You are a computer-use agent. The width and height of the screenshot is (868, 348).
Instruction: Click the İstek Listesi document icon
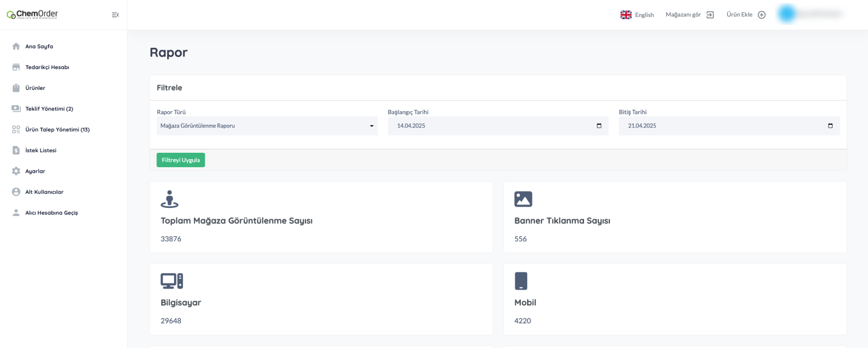pyautogui.click(x=16, y=150)
